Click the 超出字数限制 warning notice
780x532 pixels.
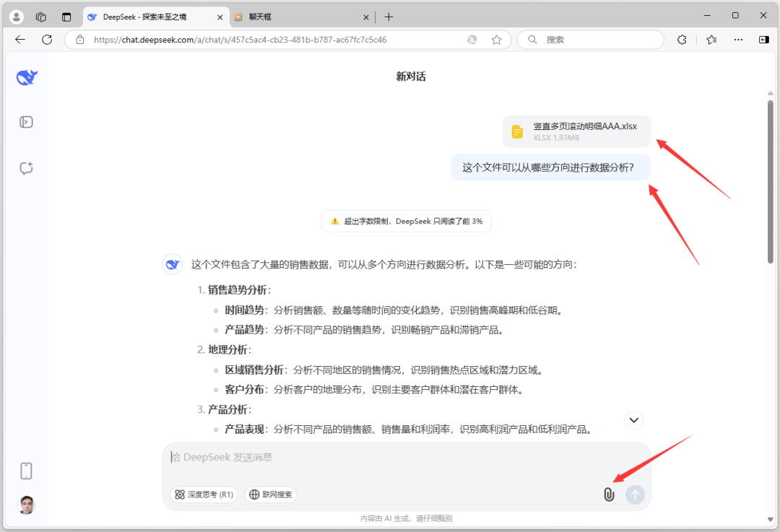tap(406, 221)
